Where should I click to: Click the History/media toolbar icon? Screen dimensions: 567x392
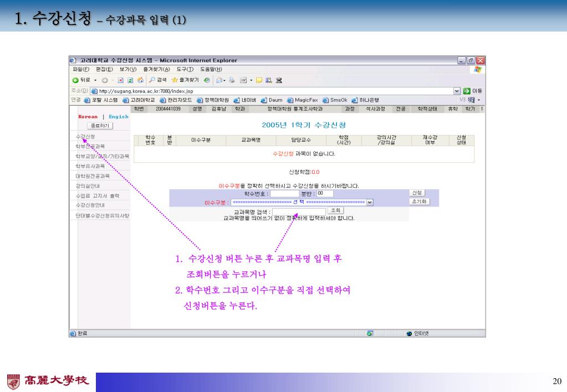[x=207, y=80]
